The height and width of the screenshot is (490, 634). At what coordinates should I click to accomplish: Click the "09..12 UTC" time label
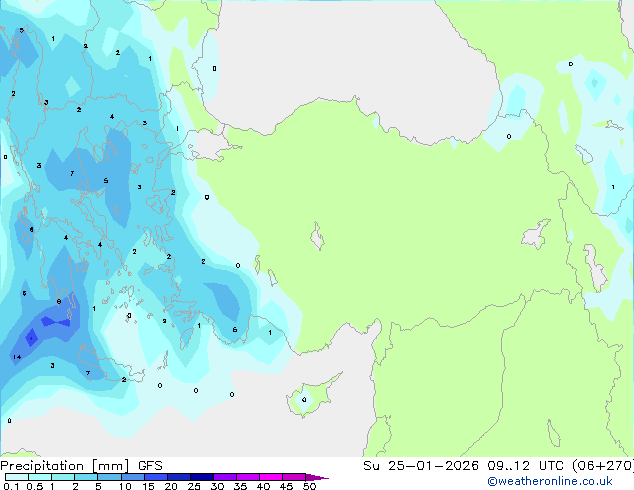point(526,466)
